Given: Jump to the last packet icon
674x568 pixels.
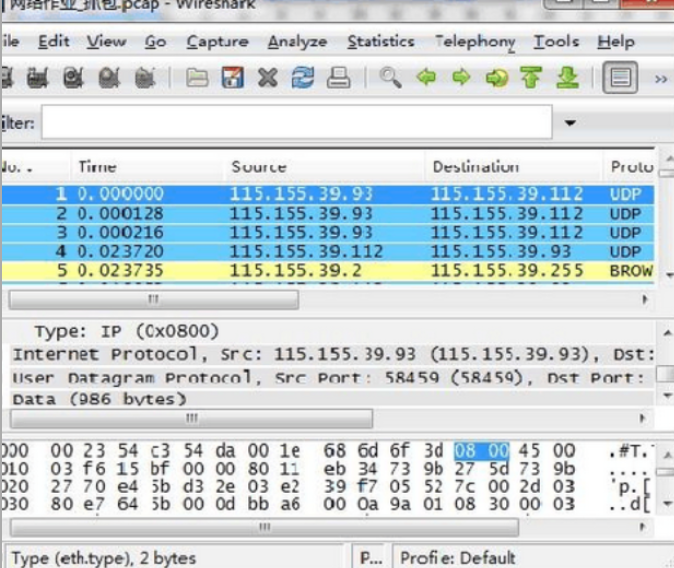Looking at the screenshot, I should (x=567, y=78).
